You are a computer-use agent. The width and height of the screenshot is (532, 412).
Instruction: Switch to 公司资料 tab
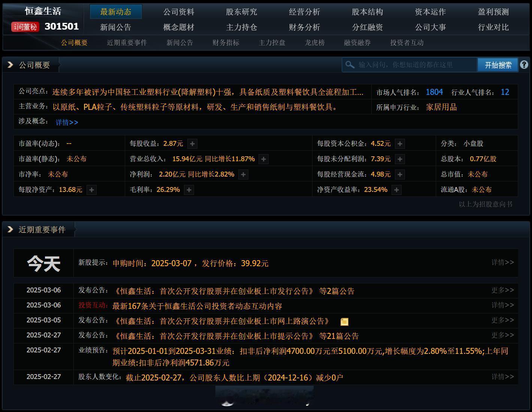coord(179,12)
